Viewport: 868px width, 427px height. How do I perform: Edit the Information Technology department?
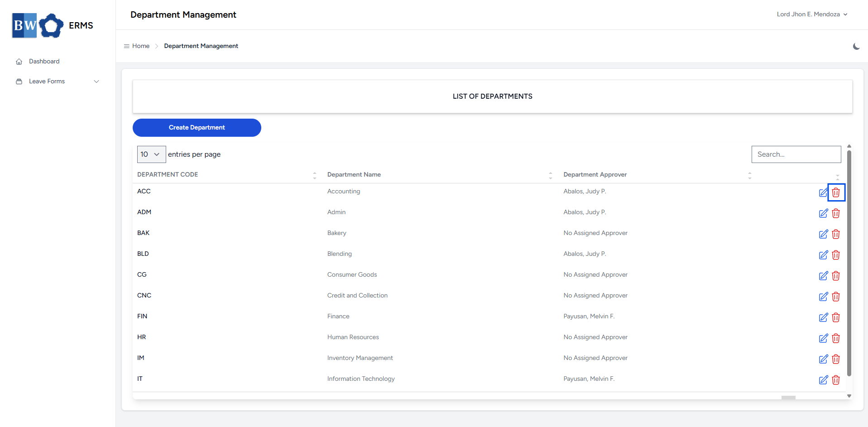click(x=823, y=380)
